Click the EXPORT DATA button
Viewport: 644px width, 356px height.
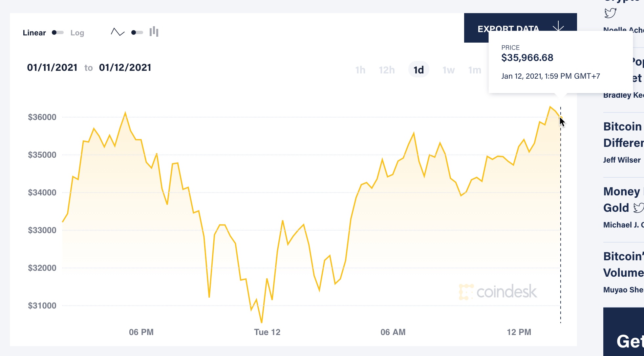click(x=508, y=28)
